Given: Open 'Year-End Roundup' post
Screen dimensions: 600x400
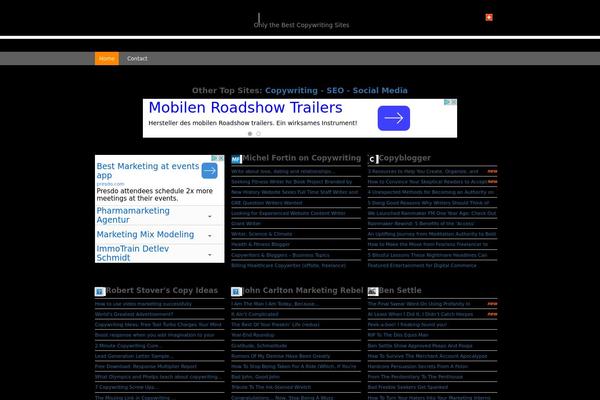Looking at the screenshot, I should (x=253, y=335).
